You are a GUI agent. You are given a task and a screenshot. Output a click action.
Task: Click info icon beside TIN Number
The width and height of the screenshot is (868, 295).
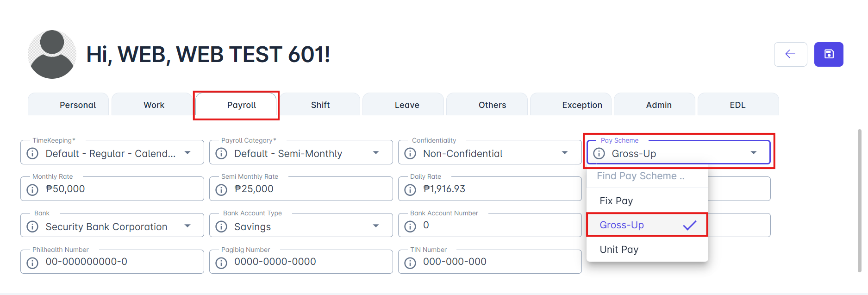pyautogui.click(x=410, y=263)
